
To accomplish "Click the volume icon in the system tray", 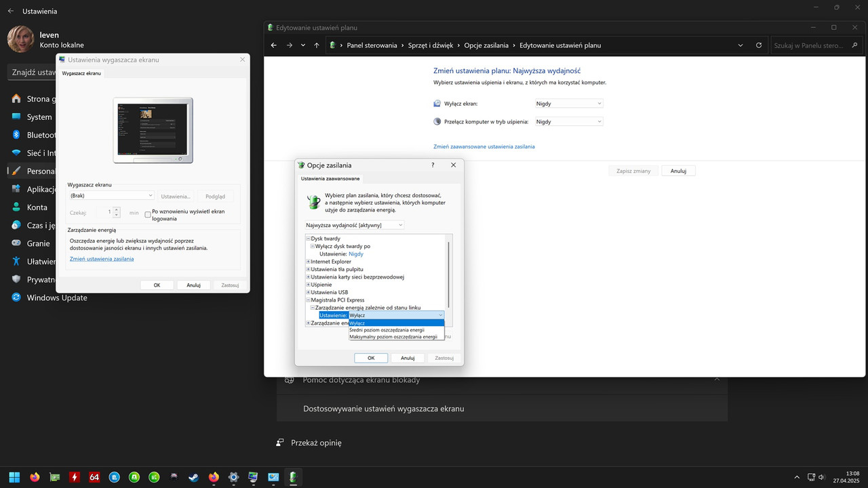I will (822, 477).
